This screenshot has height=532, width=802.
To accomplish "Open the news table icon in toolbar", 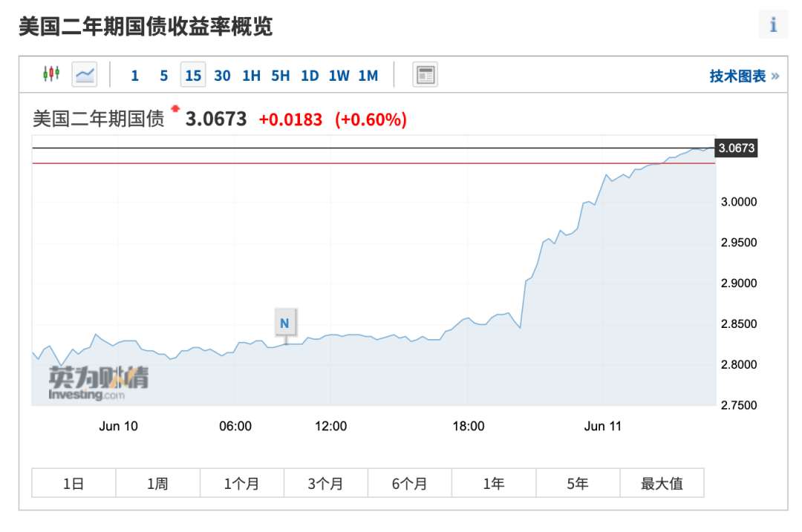I will point(426,74).
